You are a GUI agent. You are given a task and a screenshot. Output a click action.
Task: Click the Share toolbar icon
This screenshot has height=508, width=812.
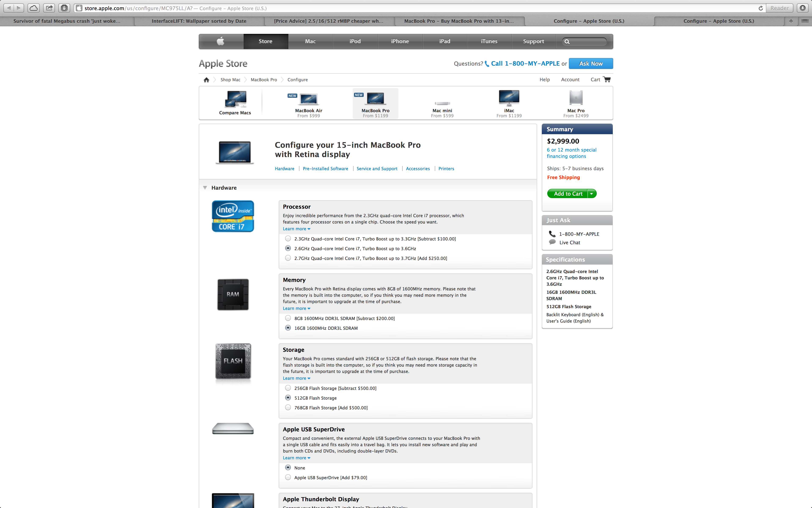point(49,8)
